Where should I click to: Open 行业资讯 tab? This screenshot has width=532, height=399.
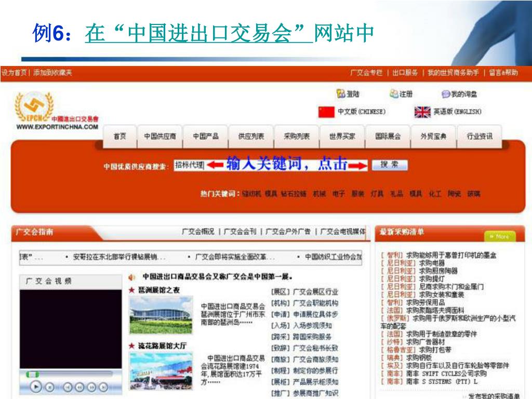click(x=480, y=137)
